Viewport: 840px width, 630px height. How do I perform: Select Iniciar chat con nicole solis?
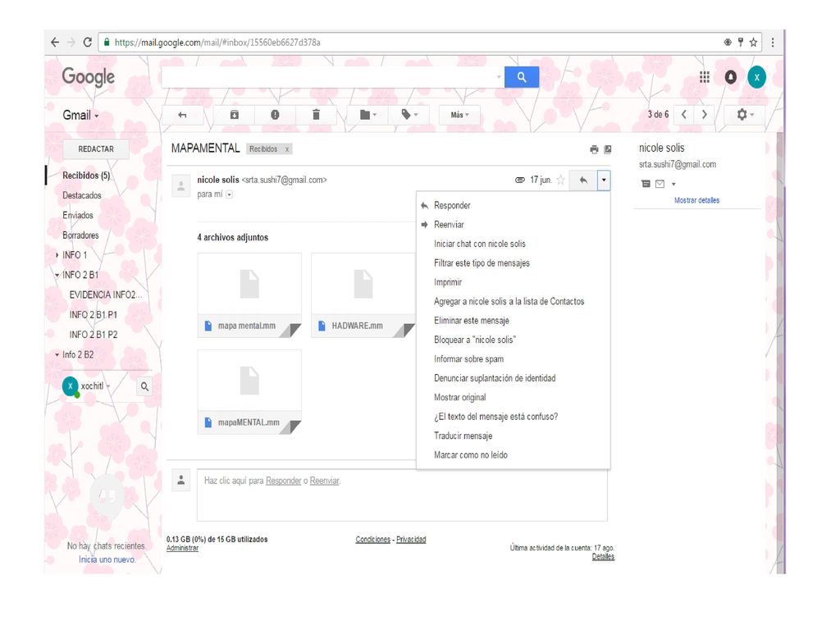(x=514, y=244)
